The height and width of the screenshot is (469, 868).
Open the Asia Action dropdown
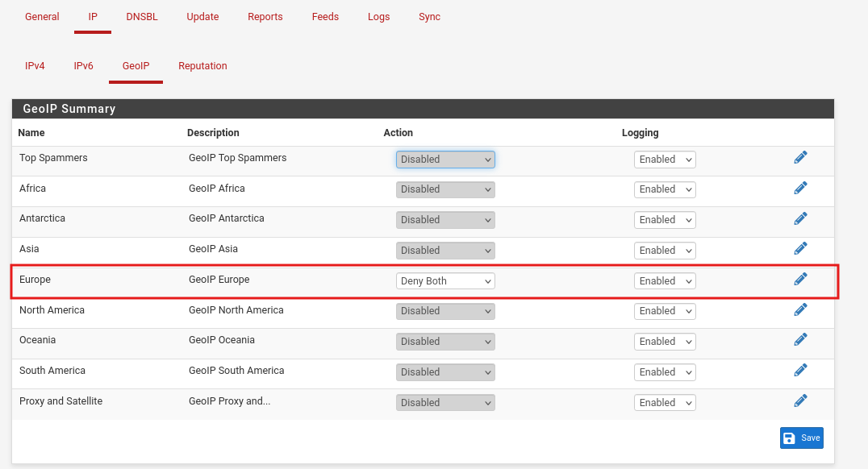[445, 251]
